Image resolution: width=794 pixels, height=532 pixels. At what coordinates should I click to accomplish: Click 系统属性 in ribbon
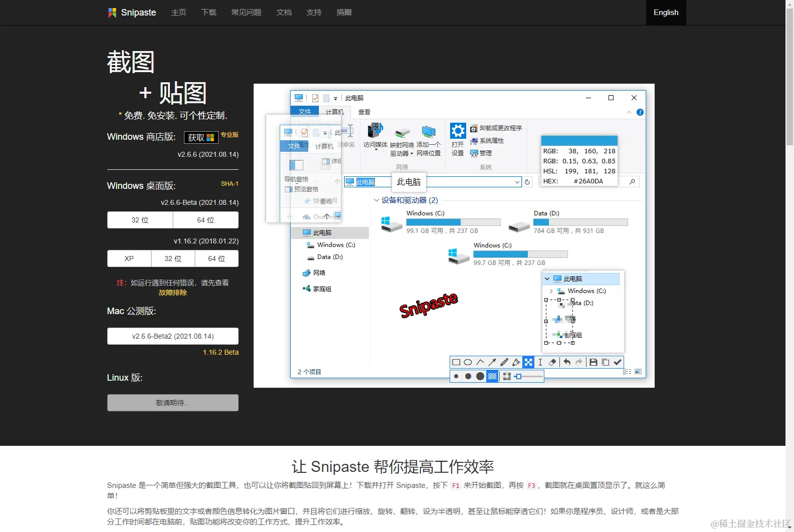pyautogui.click(x=487, y=141)
